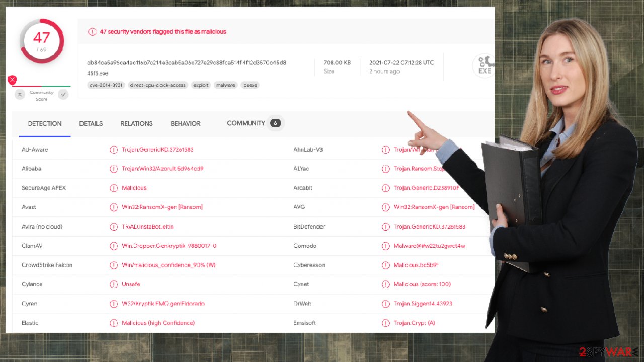Click the alert icon for BitDefender
644x362 pixels.
click(x=386, y=227)
